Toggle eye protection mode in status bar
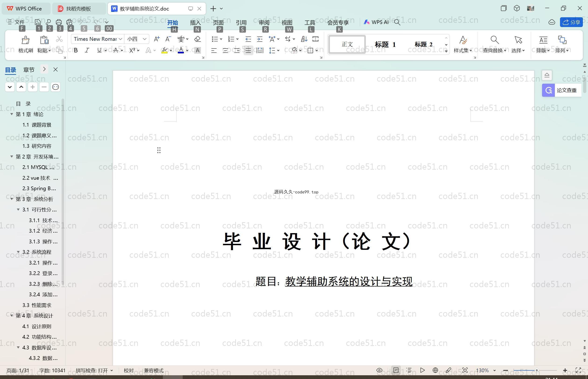The image size is (588, 379). coord(379,370)
